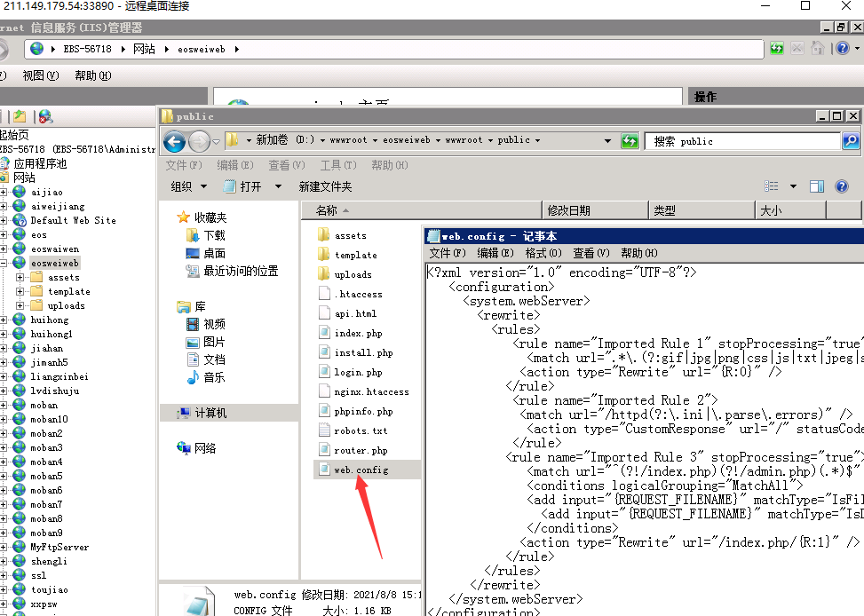Click the IIS Manager help icon in address bar

click(843, 49)
